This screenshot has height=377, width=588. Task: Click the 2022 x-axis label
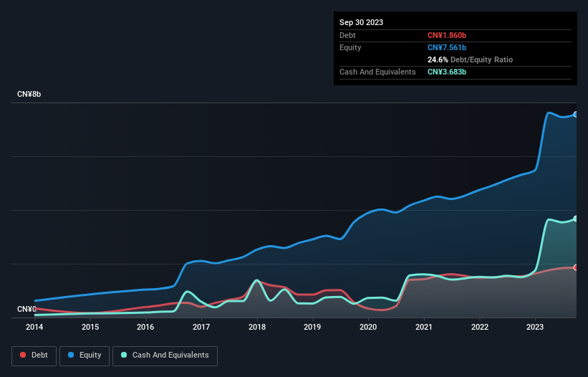pos(480,327)
